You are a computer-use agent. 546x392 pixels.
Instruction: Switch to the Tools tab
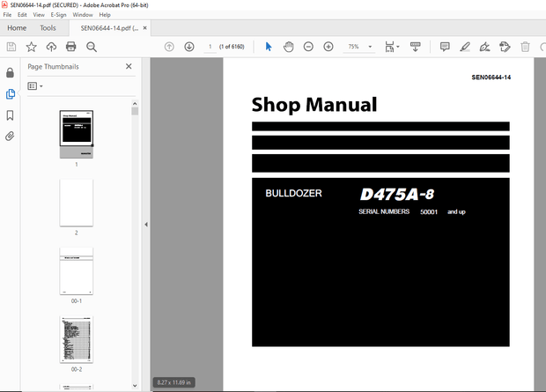[48, 28]
